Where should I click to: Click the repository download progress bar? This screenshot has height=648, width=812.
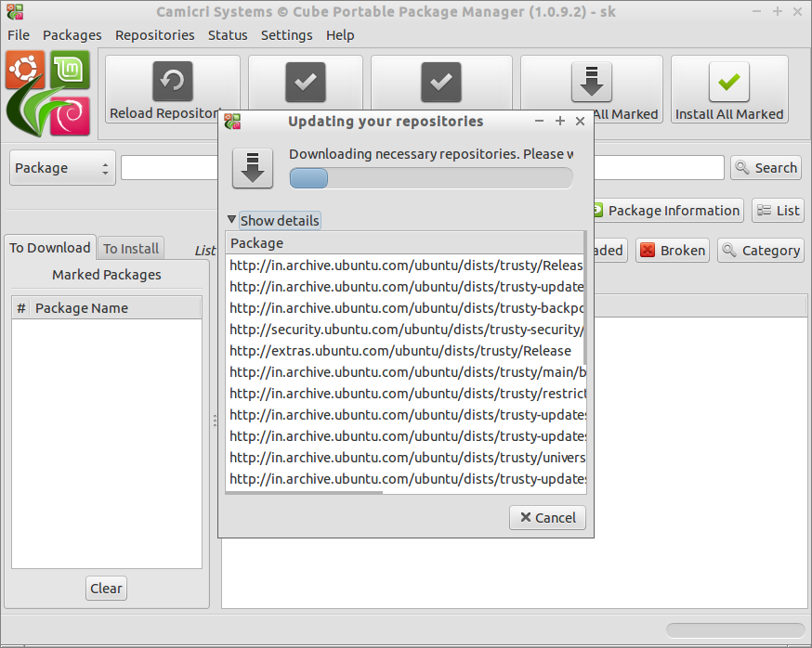(431, 178)
